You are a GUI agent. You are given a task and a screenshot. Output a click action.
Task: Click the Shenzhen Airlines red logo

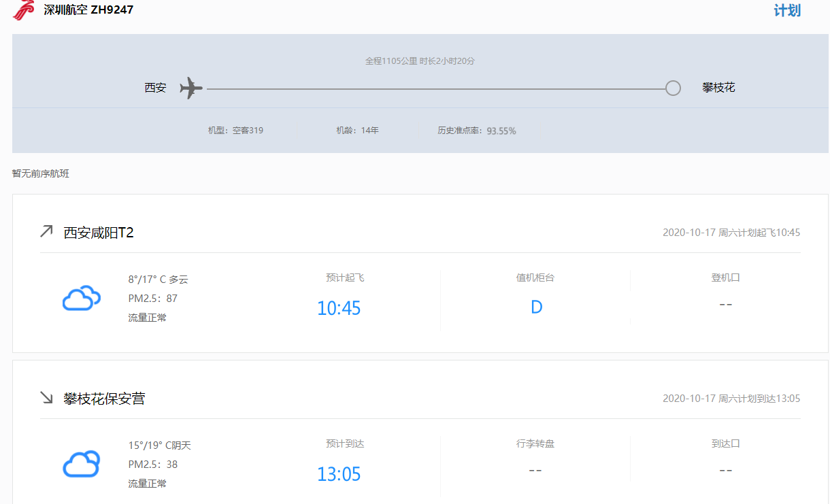click(24, 10)
